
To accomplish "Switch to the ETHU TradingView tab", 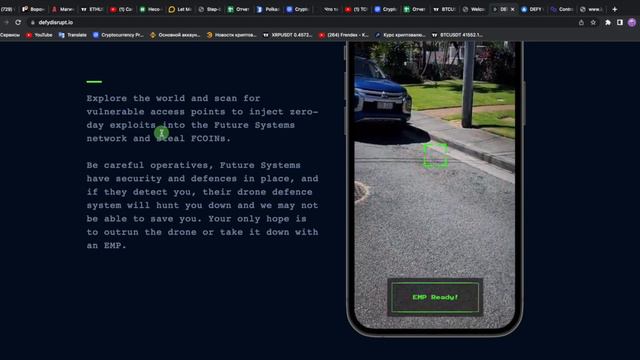I will click(92, 9).
